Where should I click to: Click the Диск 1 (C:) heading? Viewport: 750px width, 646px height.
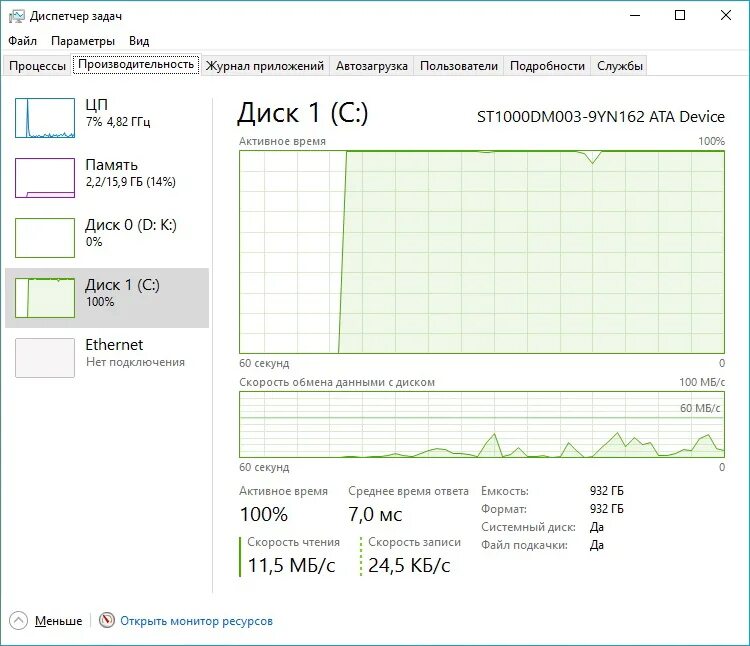pos(303,113)
